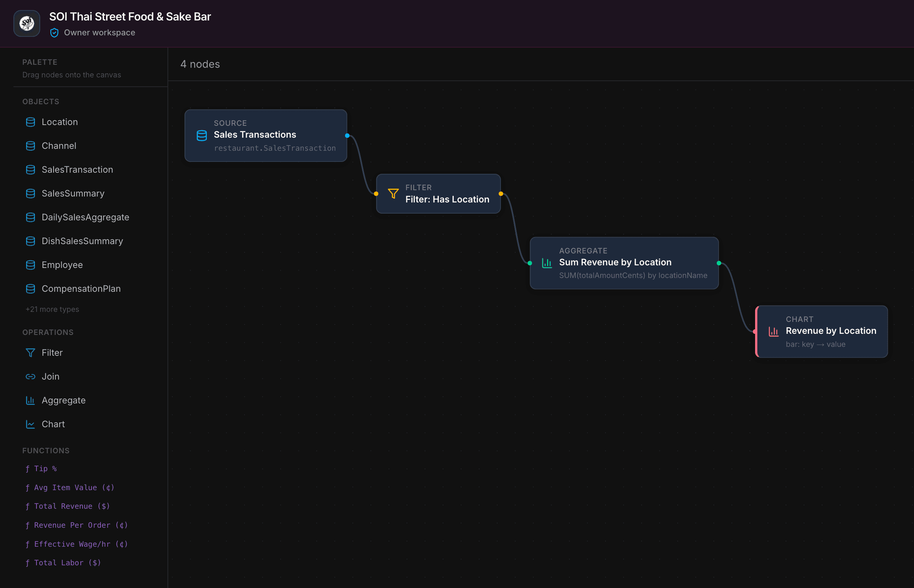This screenshot has width=914, height=588.
Task: Click the restaurant.SalesTransaction path text
Action: [275, 148]
